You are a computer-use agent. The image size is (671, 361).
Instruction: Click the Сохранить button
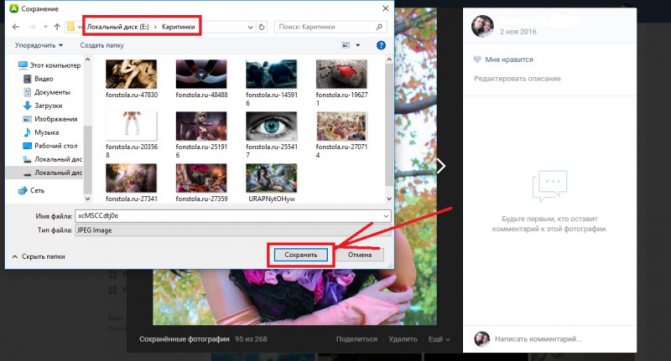301,255
